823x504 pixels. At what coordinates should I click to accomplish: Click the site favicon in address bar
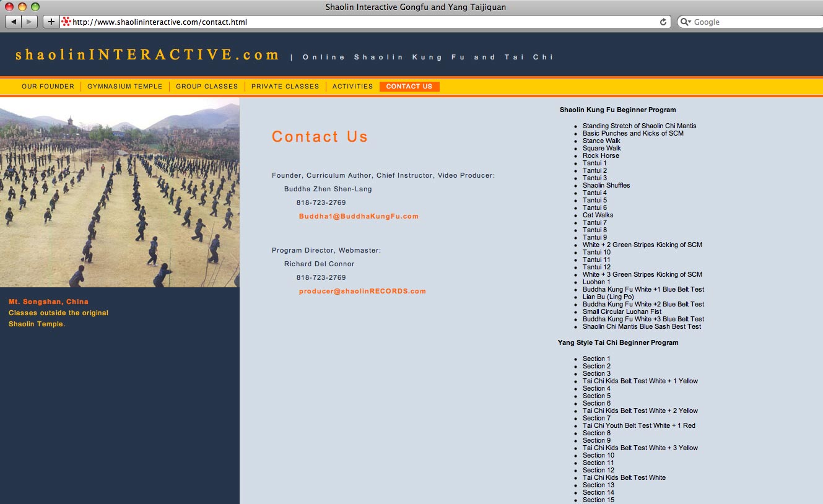66,22
